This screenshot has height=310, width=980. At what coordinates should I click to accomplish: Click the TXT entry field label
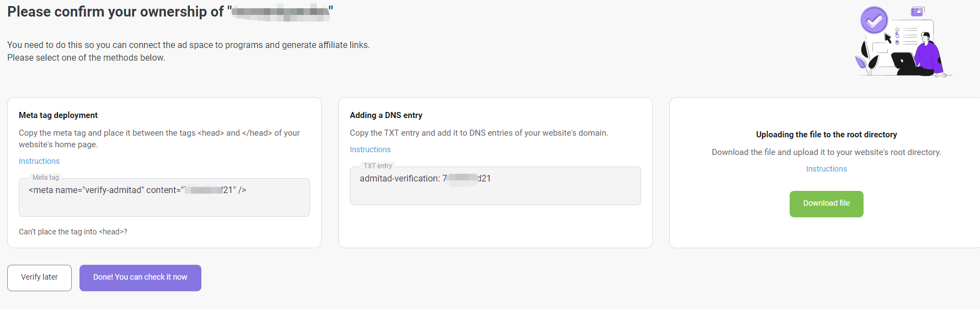click(378, 166)
